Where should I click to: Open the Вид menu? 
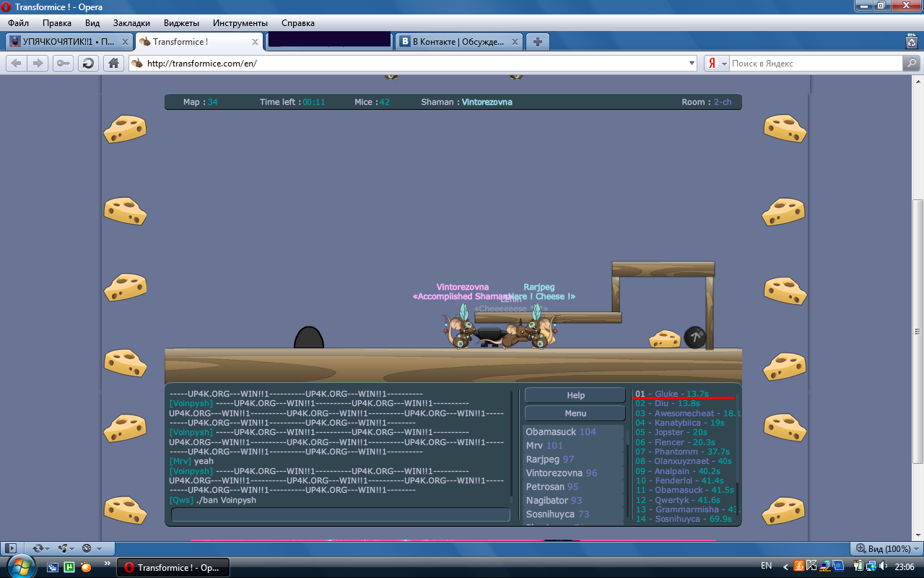coord(92,23)
